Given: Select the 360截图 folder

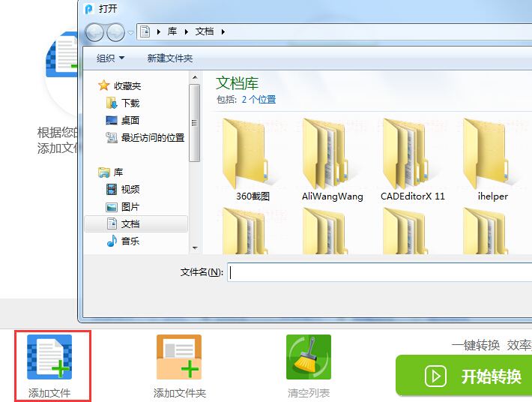Looking at the screenshot, I should click(251, 160).
